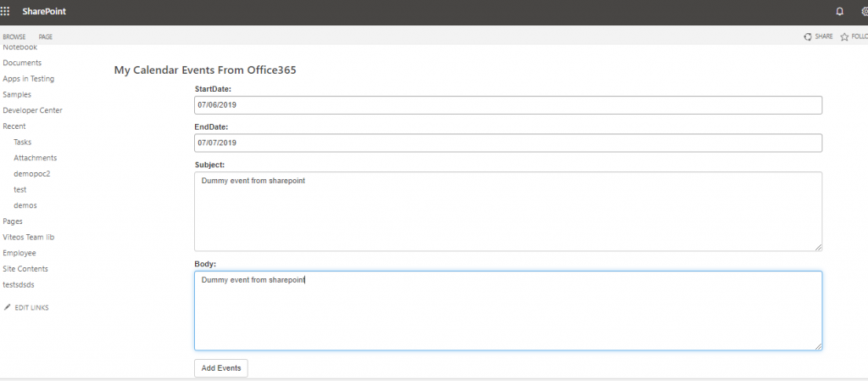868x381 pixels.
Task: Click the Edit Links pencil icon
Action: pos(7,307)
